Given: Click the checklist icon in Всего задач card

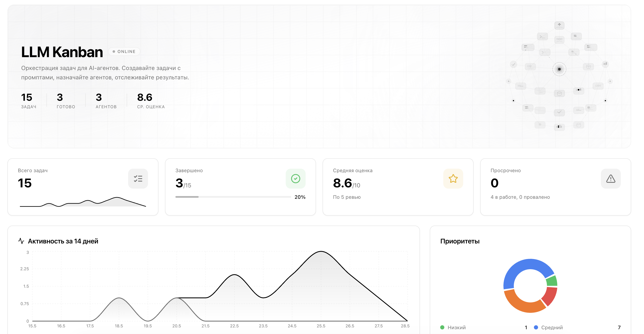Looking at the screenshot, I should coord(138,178).
